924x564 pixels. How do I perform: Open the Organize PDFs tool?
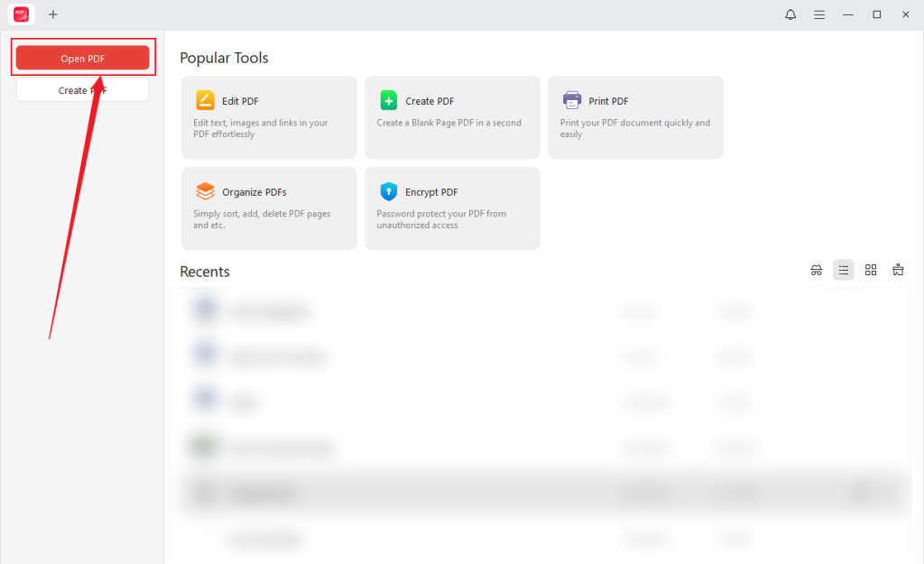point(269,208)
